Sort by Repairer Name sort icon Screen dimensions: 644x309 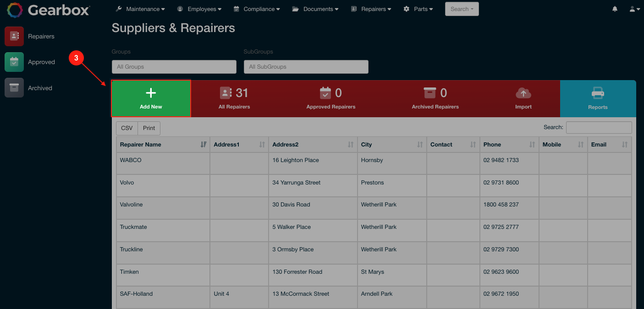204,145
